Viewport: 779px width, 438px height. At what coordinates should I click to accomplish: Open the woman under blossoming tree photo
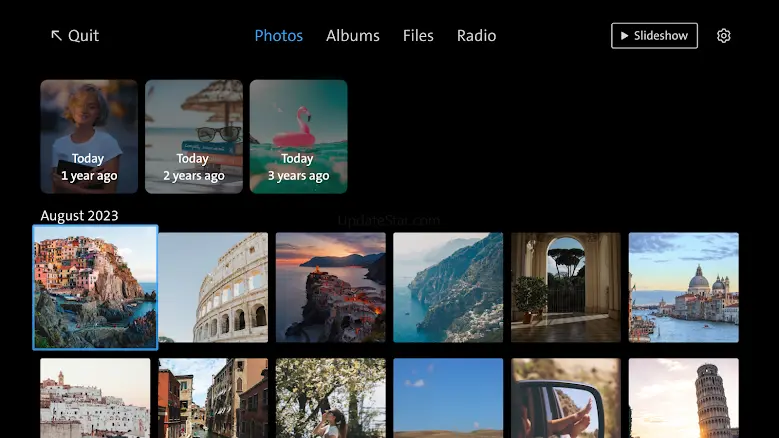(330, 398)
